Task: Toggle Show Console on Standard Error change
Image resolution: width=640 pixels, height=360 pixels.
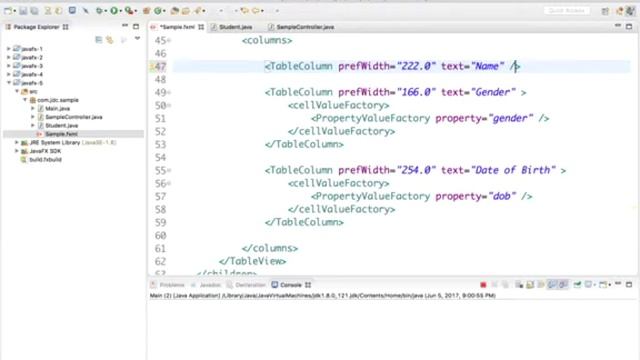Action: tap(563, 284)
